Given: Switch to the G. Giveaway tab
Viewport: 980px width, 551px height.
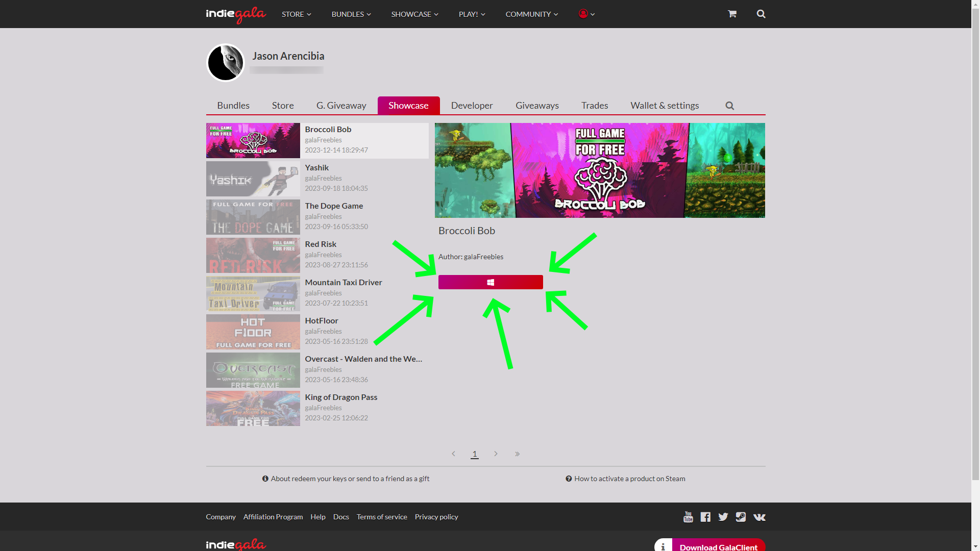Looking at the screenshot, I should pos(341,106).
